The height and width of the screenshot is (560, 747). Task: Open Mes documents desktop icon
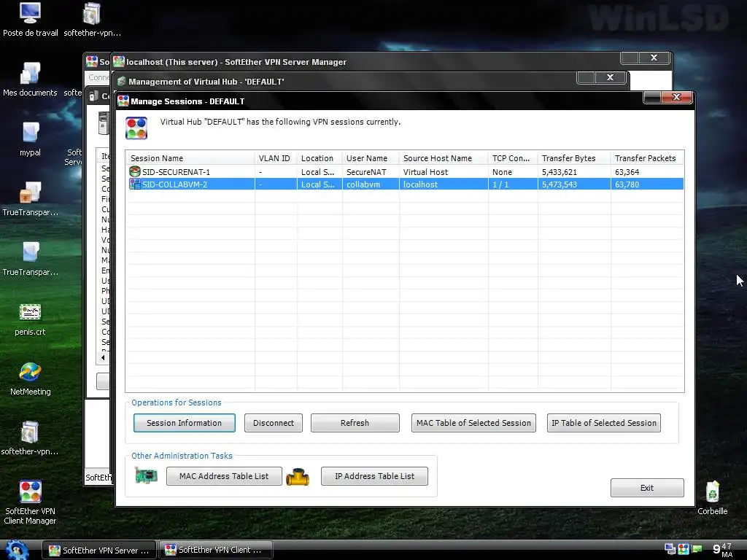tap(30, 79)
